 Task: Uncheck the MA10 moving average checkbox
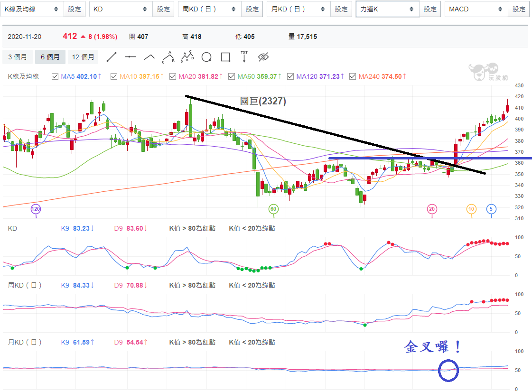(114, 76)
